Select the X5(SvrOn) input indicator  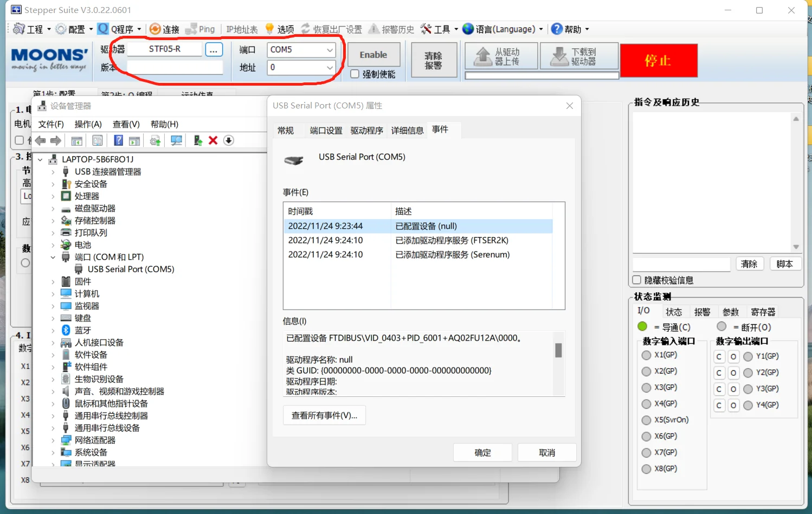[646, 420]
